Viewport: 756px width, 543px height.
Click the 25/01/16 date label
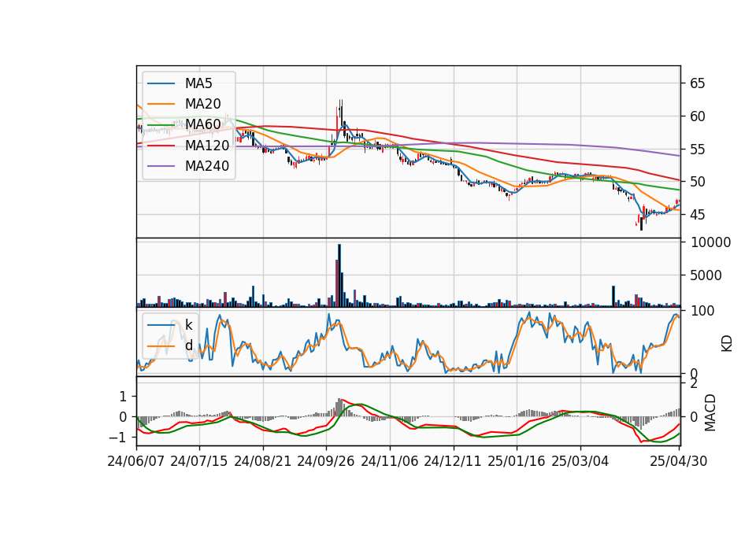point(517,461)
